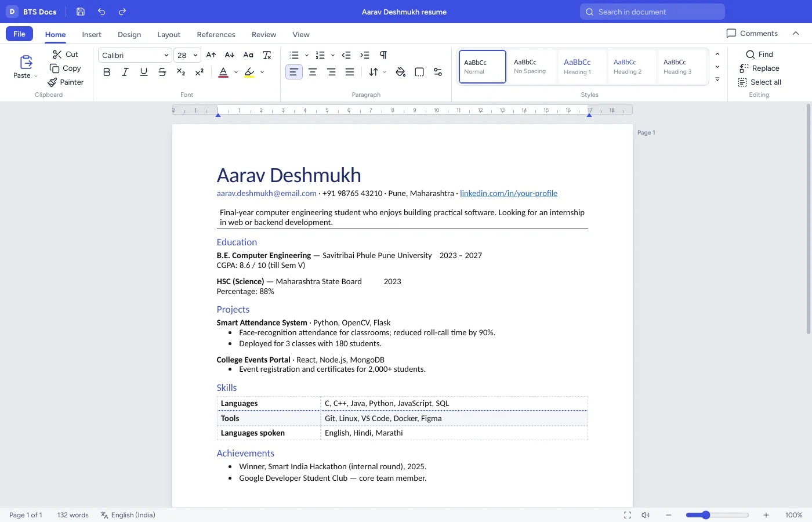Click the Save document icon
Viewport: 812px width, 522px height.
point(81,12)
